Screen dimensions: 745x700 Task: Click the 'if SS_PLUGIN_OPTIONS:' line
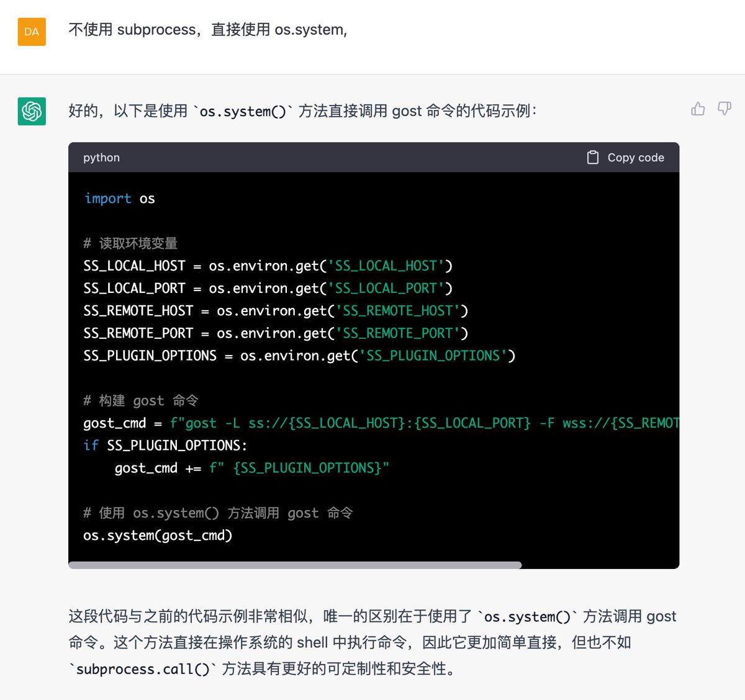pyautogui.click(x=165, y=446)
